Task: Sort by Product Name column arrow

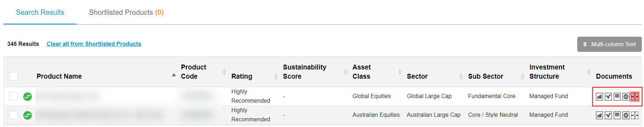Action: 174,75
